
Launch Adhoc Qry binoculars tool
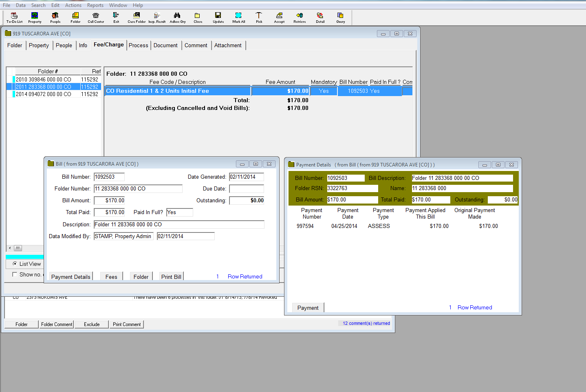(177, 17)
